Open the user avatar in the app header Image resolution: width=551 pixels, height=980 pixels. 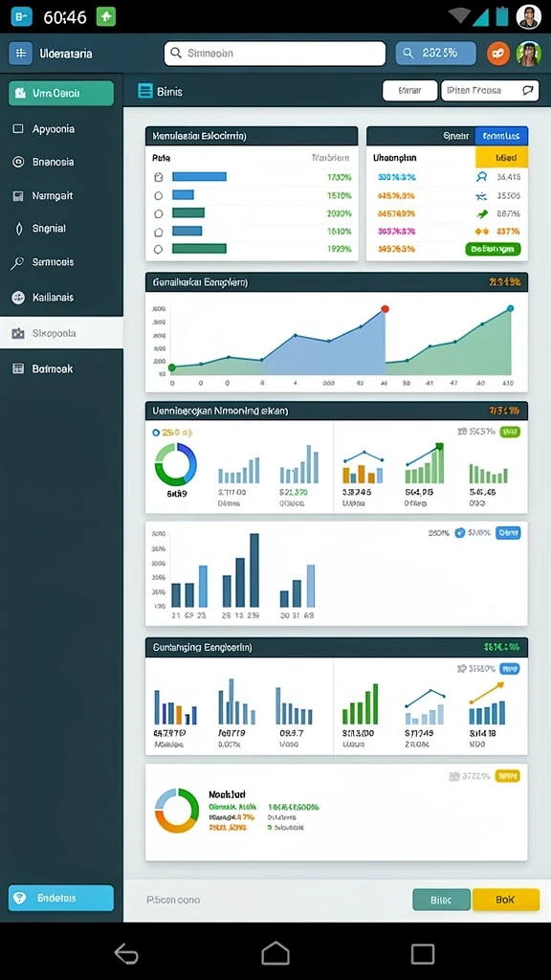pyautogui.click(x=528, y=54)
